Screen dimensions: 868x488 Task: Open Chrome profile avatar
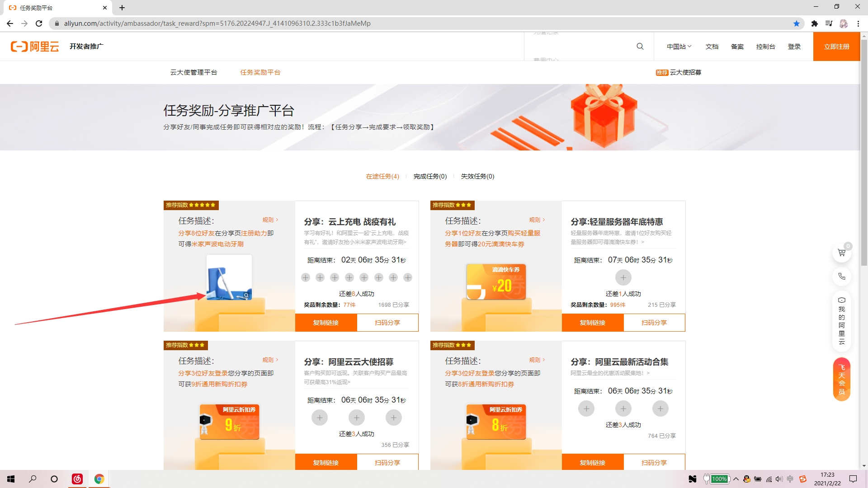point(844,23)
